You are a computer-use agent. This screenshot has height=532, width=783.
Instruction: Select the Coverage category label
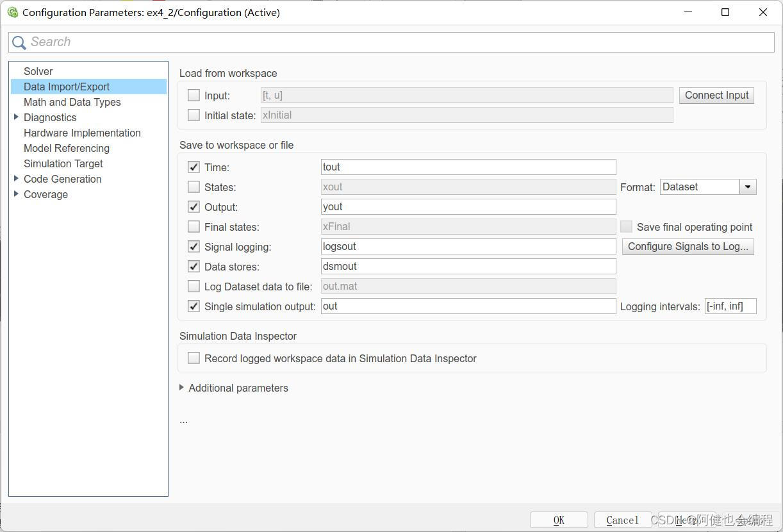pos(45,194)
